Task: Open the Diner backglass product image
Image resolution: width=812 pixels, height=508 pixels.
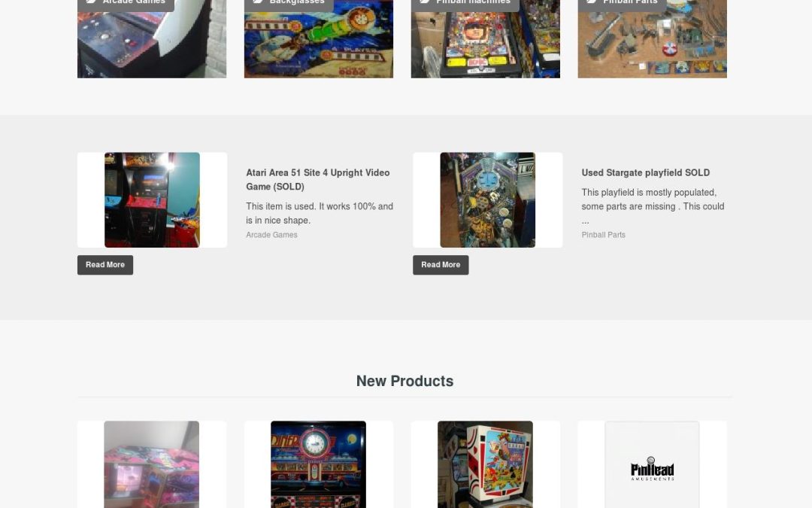Action: click(318, 464)
